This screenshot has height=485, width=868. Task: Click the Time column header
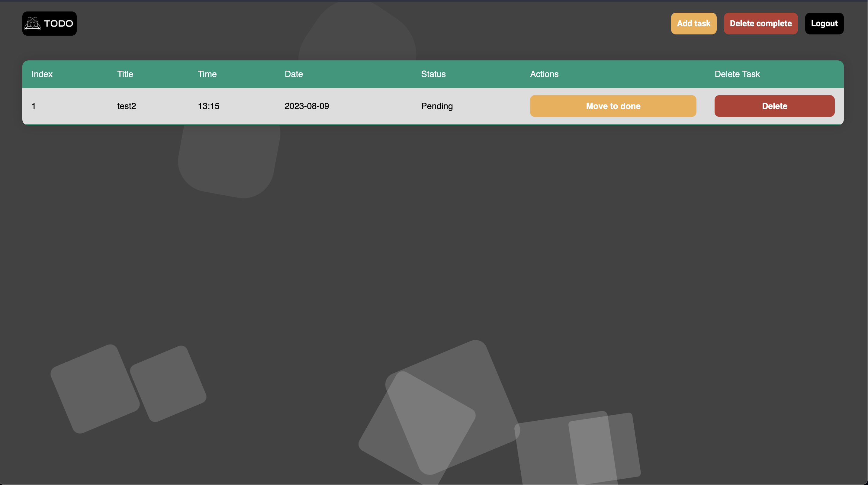tap(207, 74)
